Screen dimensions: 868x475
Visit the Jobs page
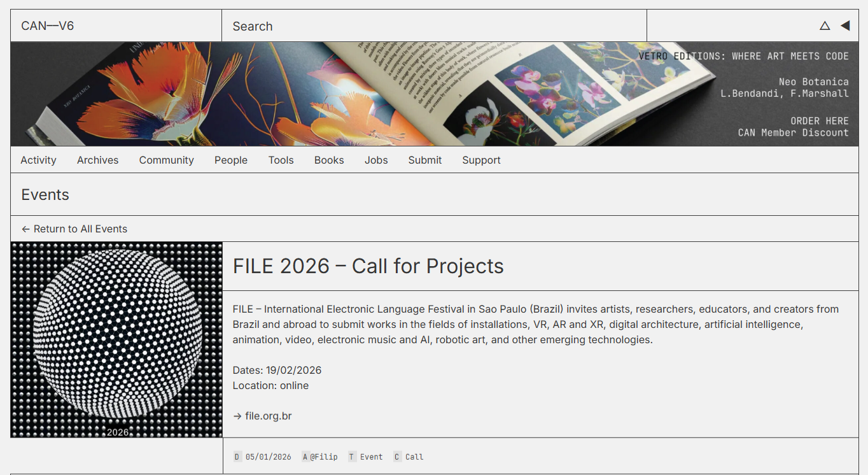pyautogui.click(x=376, y=160)
